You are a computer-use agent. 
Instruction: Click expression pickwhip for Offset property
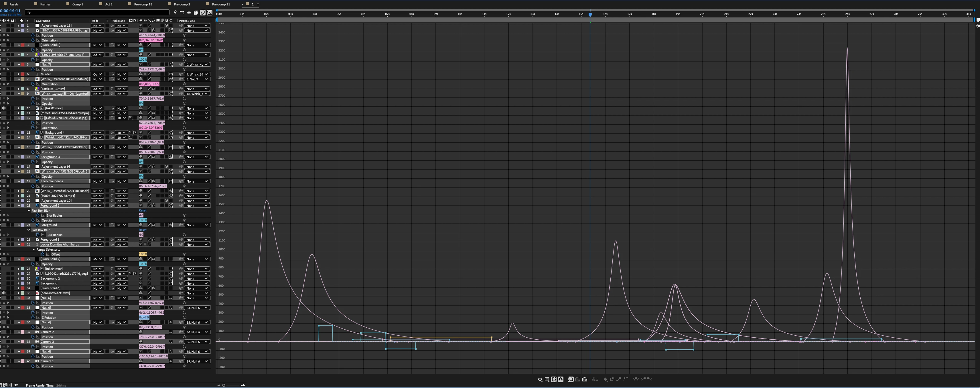[x=184, y=254]
